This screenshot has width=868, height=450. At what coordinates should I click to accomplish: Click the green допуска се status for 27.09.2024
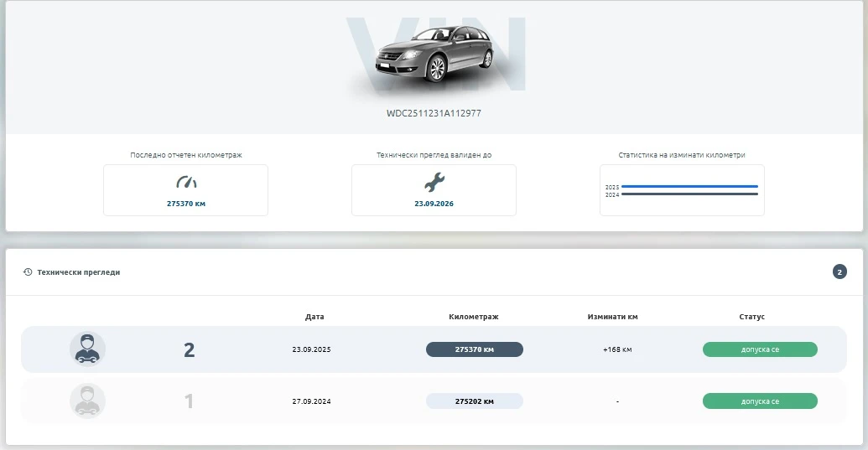tap(760, 401)
